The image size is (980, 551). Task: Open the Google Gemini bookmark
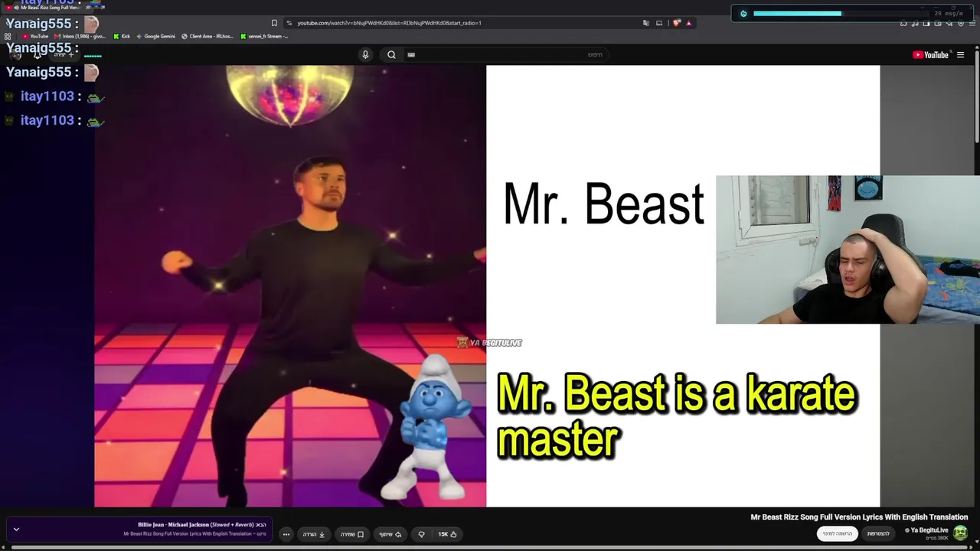(156, 36)
